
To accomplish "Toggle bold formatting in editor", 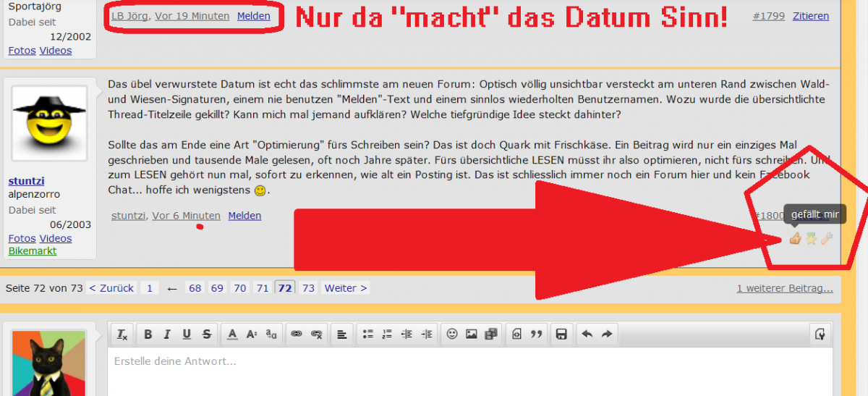I will pos(148,334).
